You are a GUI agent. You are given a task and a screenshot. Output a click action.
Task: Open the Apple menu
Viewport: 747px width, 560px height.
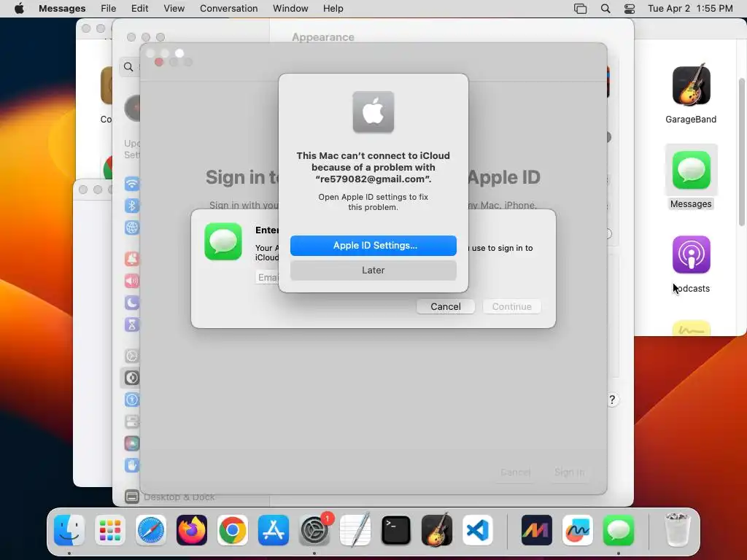click(x=19, y=9)
